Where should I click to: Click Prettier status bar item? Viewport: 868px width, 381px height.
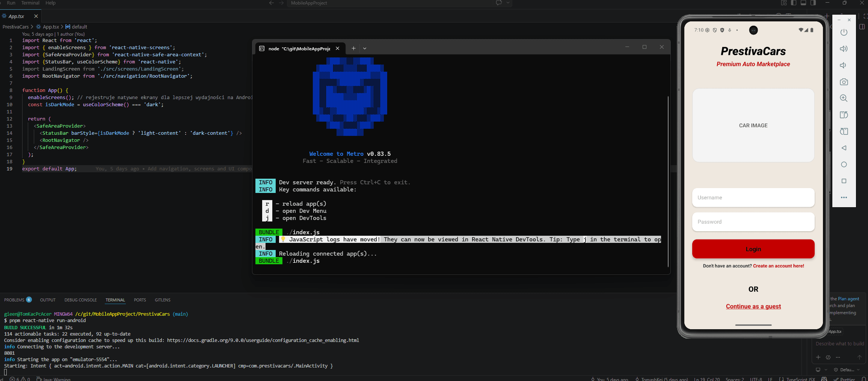[x=844, y=379]
